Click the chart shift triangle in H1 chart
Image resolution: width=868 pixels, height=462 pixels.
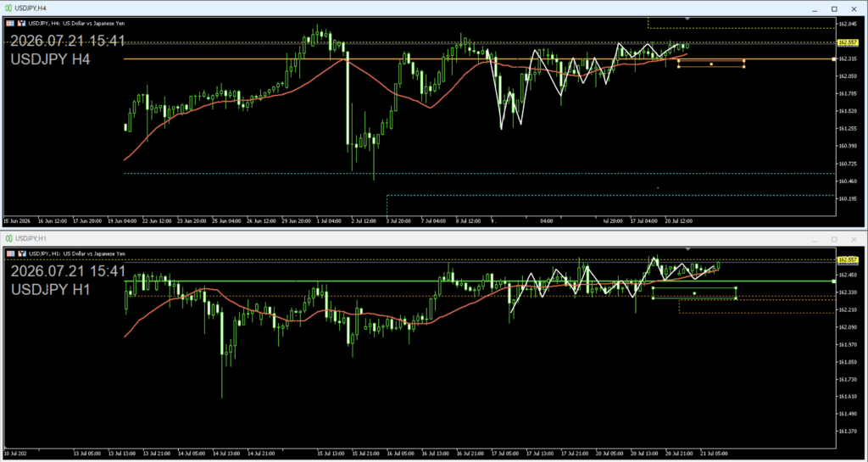coord(687,249)
